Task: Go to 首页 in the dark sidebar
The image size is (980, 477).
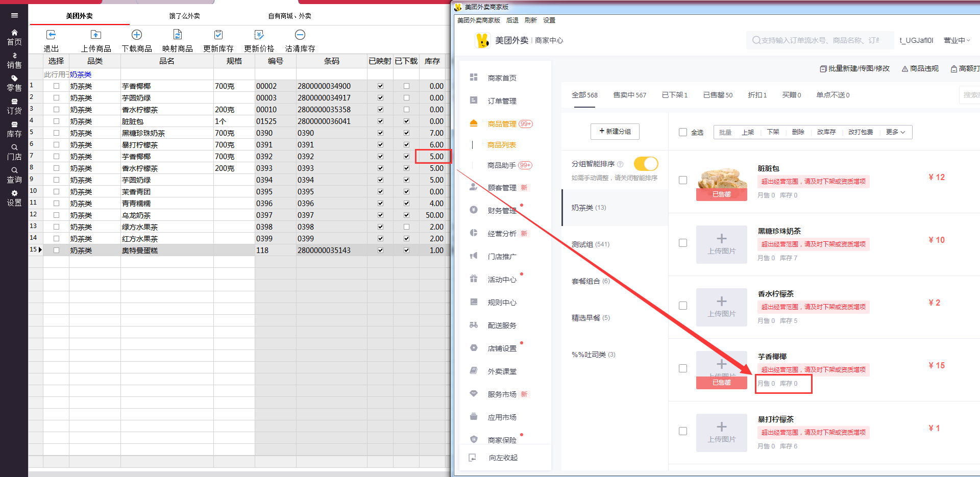Action: point(14,38)
